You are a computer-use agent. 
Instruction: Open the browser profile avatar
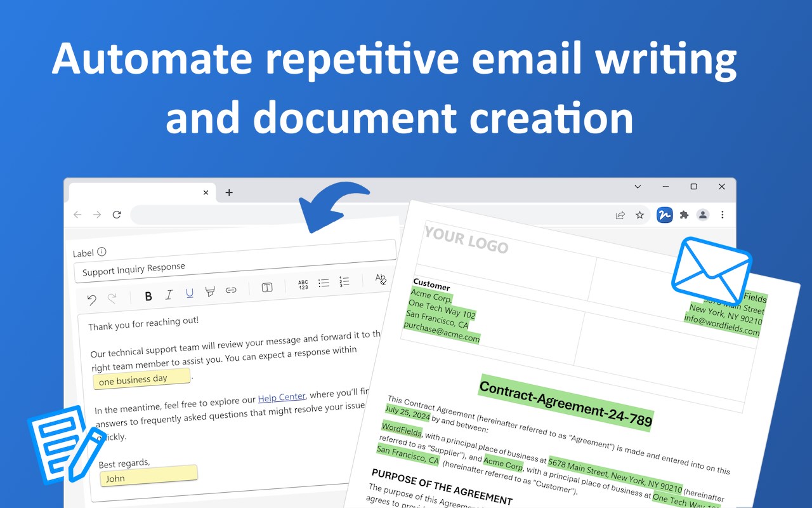pos(703,215)
